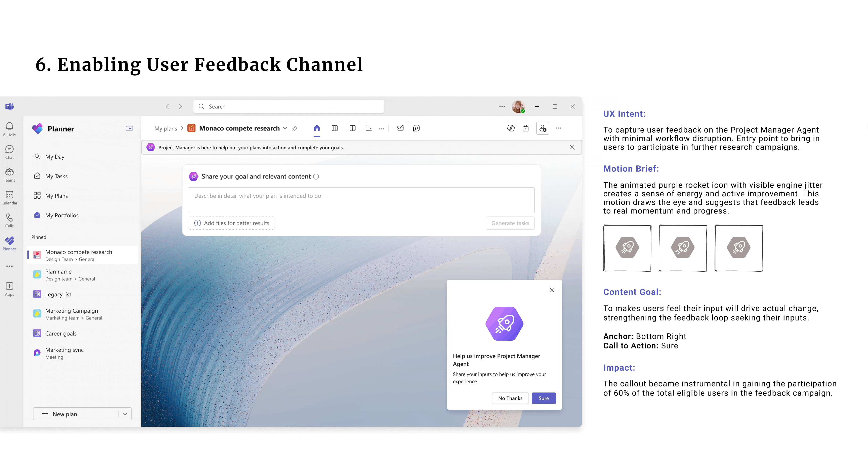The height and width of the screenshot is (464, 868).
Task: Click Sure in the feedback callout
Action: tap(544, 398)
